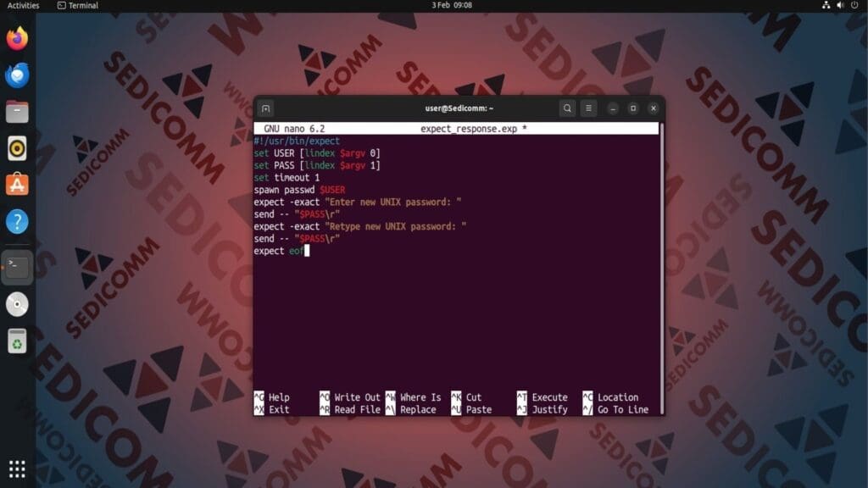Show all apps with the grid button
Image resolution: width=868 pixels, height=488 pixels.
click(x=15, y=468)
